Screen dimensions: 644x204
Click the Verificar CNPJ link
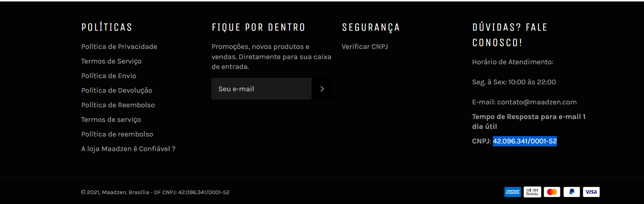(365, 47)
